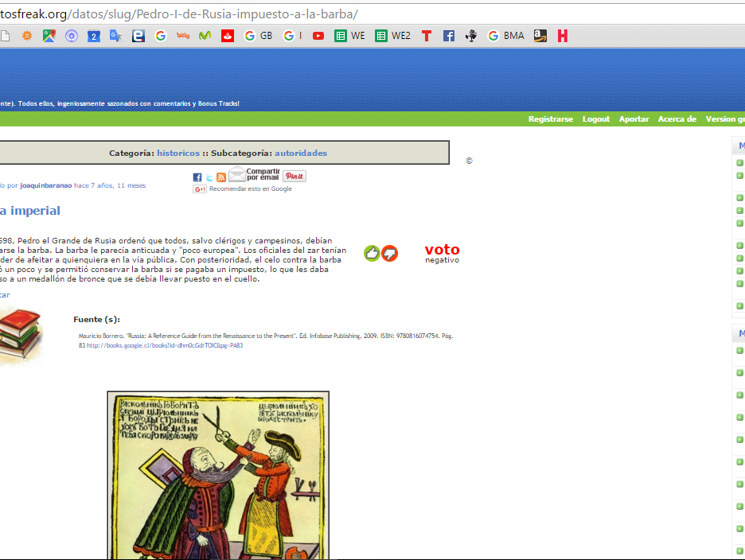Open the Santander red bookmark
This screenshot has height=560, width=745.
coord(228,36)
